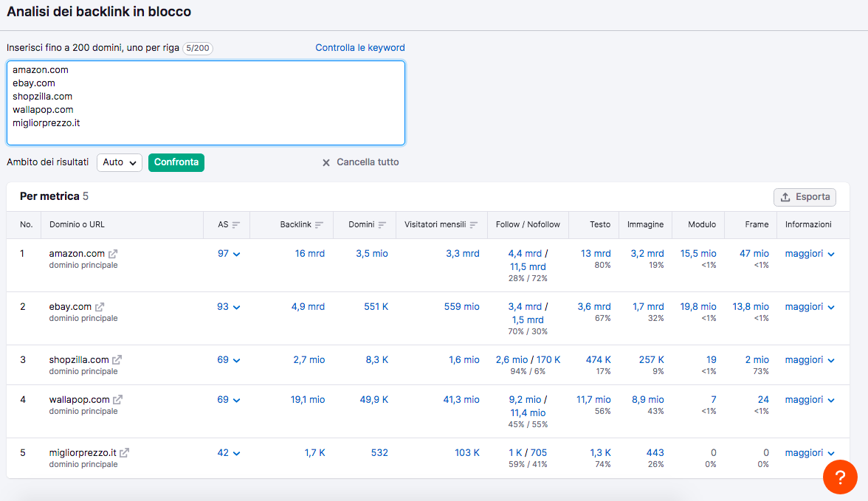Sort table by Backlink column icon
Viewport: 868px width, 501px height.
(x=320, y=225)
